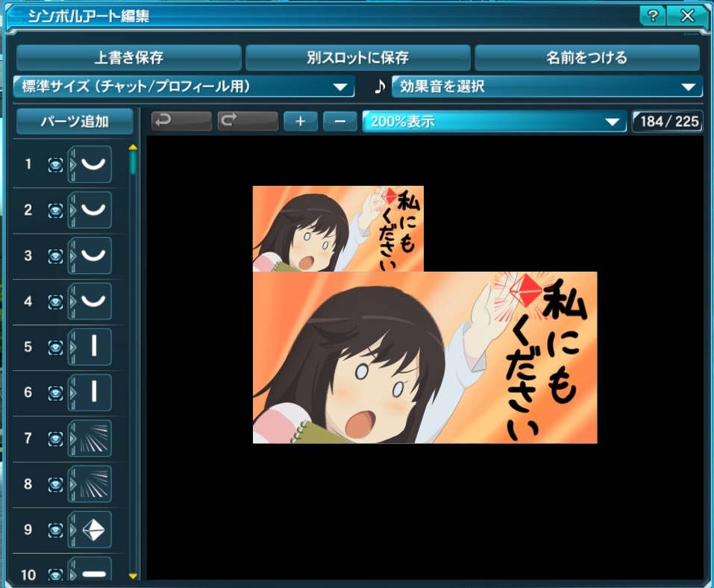
Task: Open help with the question mark button
Action: [x=653, y=16]
